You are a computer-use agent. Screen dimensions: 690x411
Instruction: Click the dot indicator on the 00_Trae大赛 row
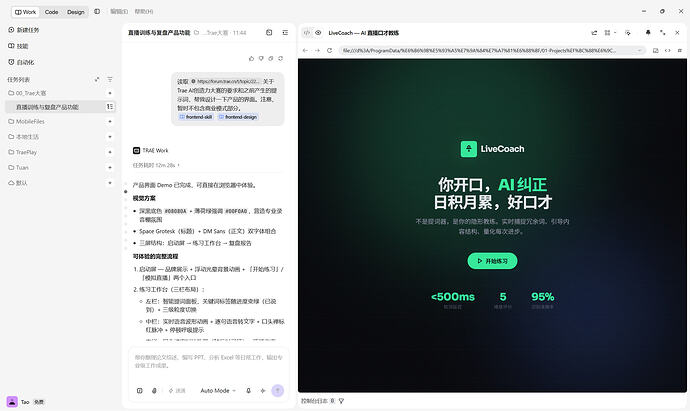pyautogui.click(x=110, y=93)
